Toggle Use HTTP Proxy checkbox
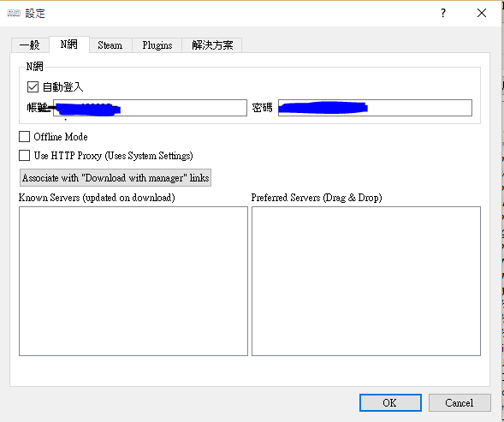 pos(25,156)
